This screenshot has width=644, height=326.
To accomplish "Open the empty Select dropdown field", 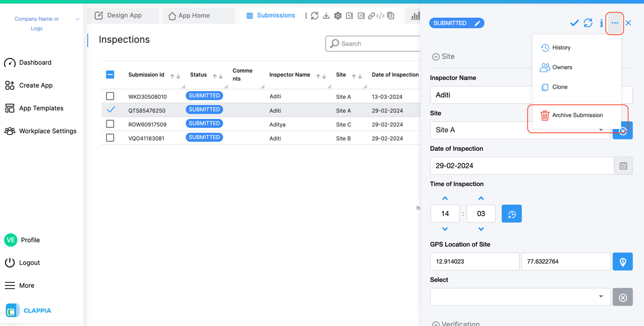I will click(520, 297).
